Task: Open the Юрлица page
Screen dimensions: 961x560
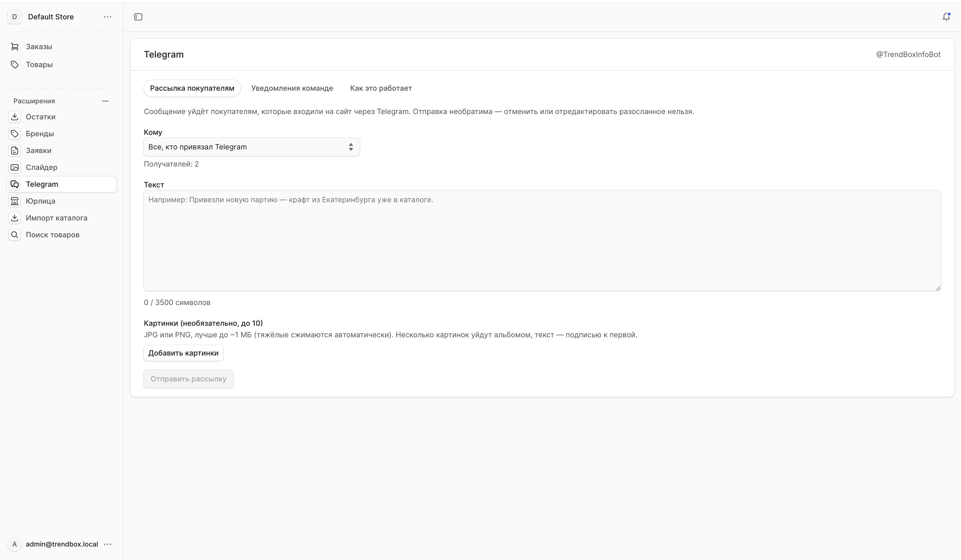Action: coord(61,201)
